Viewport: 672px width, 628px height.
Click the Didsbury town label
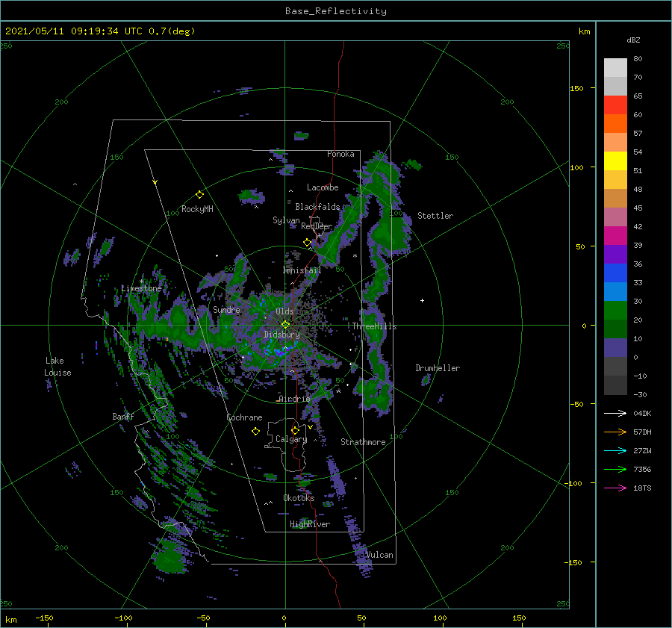click(x=281, y=335)
